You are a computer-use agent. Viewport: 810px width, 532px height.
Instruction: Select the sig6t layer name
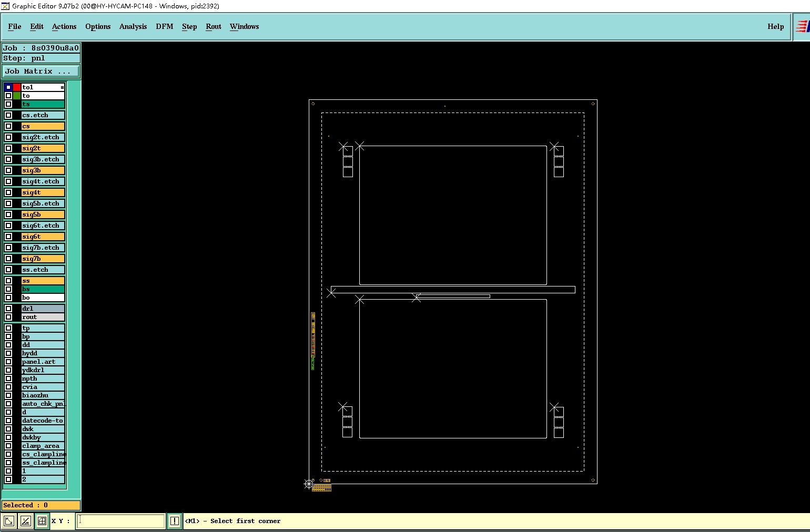43,237
